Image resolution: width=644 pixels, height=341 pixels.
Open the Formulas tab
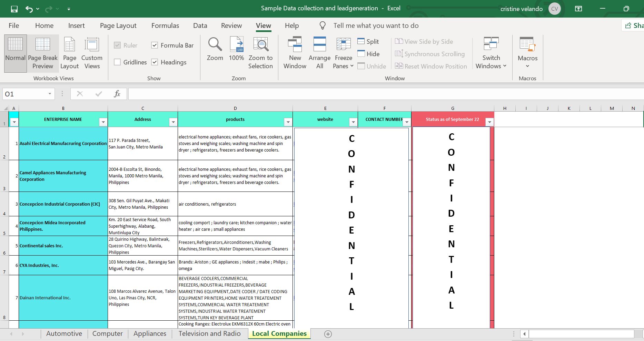point(165,25)
